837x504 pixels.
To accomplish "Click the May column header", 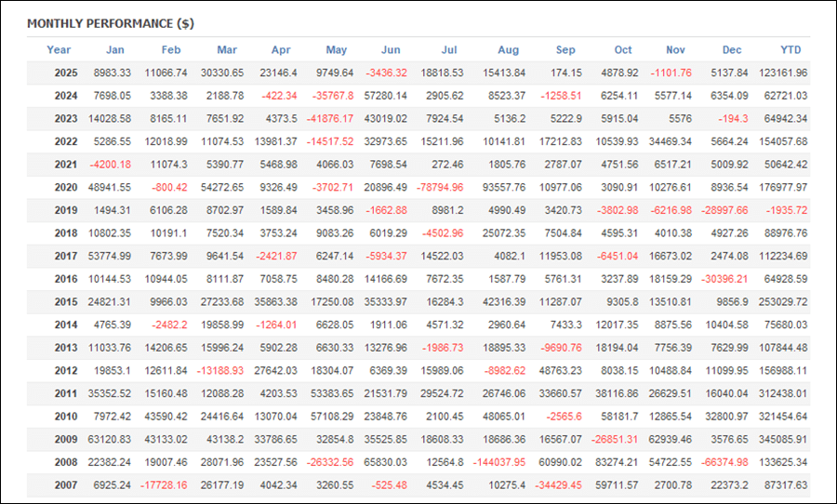I will 335,50.
